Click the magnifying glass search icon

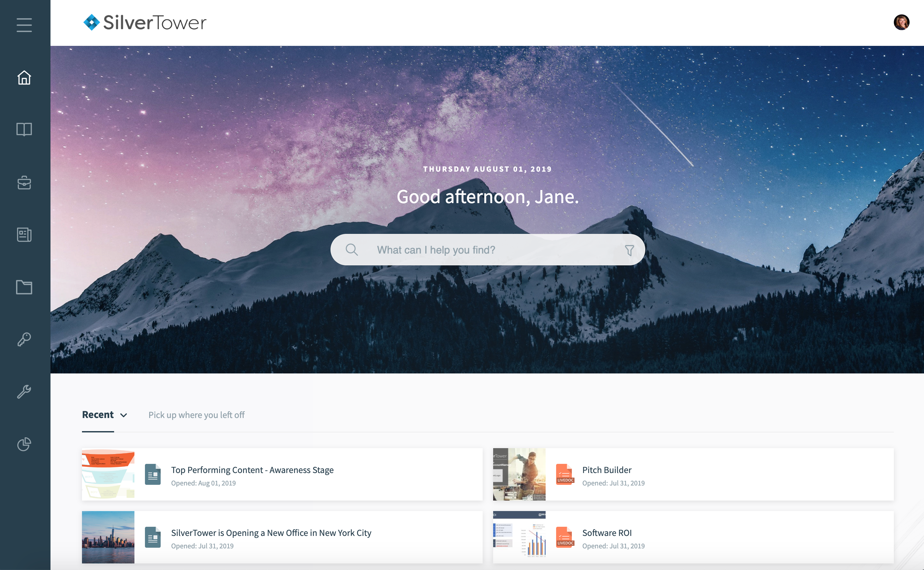pos(352,250)
